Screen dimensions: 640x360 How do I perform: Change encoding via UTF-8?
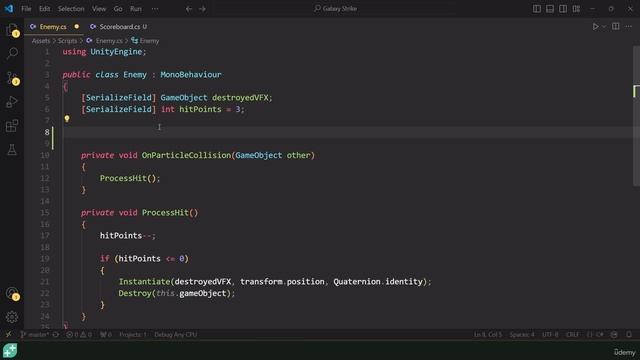[550, 335]
